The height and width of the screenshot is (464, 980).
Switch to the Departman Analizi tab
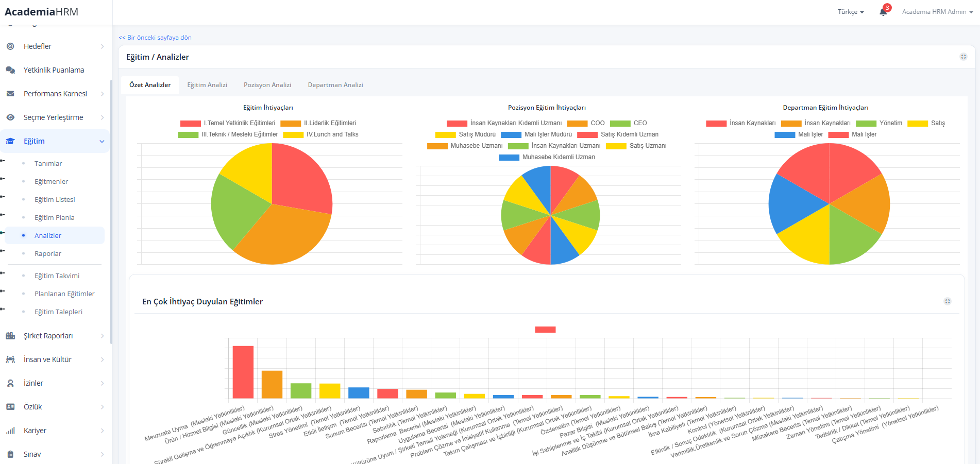click(335, 85)
